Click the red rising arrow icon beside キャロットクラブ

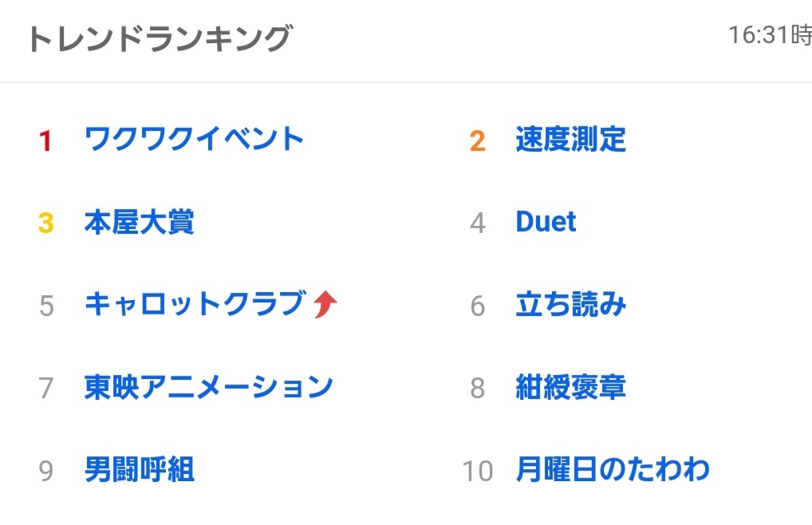tap(325, 304)
